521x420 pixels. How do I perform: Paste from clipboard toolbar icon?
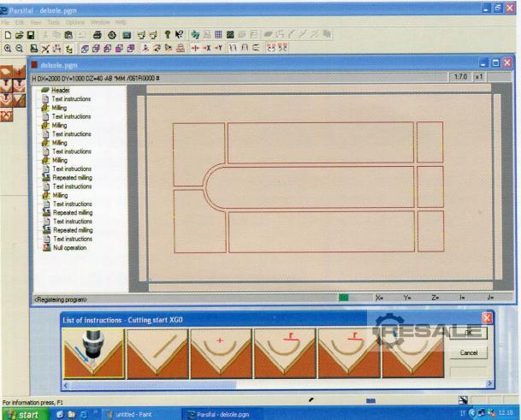tap(68, 35)
